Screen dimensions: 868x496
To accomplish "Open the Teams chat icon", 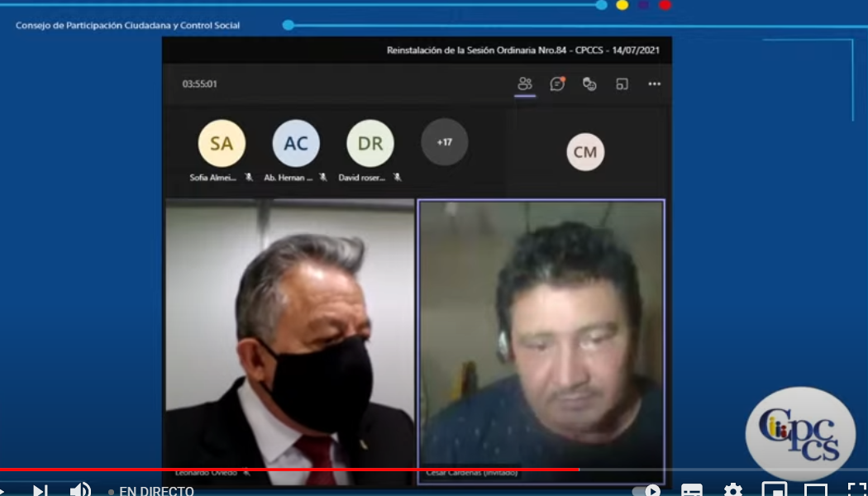I will (x=557, y=83).
